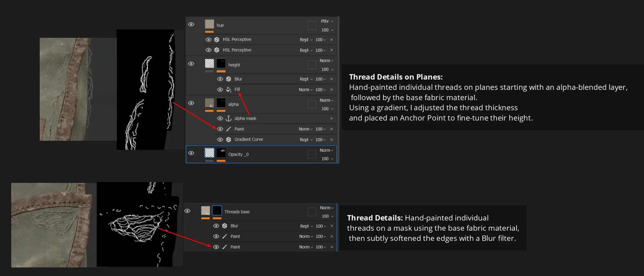
Task: Click the anchor icon on alpha mask
Action: pyautogui.click(x=228, y=118)
